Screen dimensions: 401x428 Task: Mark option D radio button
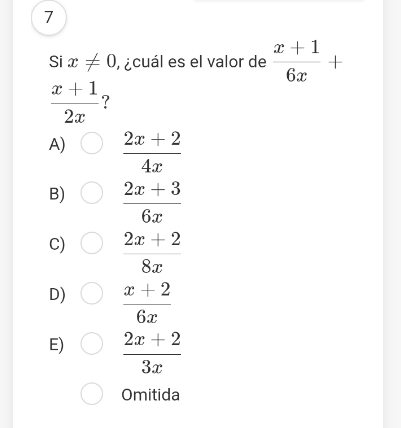tap(92, 293)
